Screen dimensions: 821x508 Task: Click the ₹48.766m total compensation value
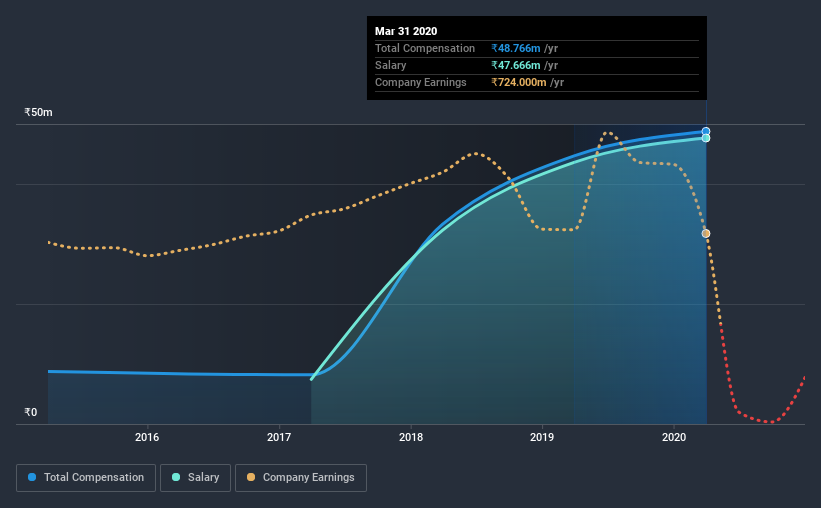(x=516, y=48)
